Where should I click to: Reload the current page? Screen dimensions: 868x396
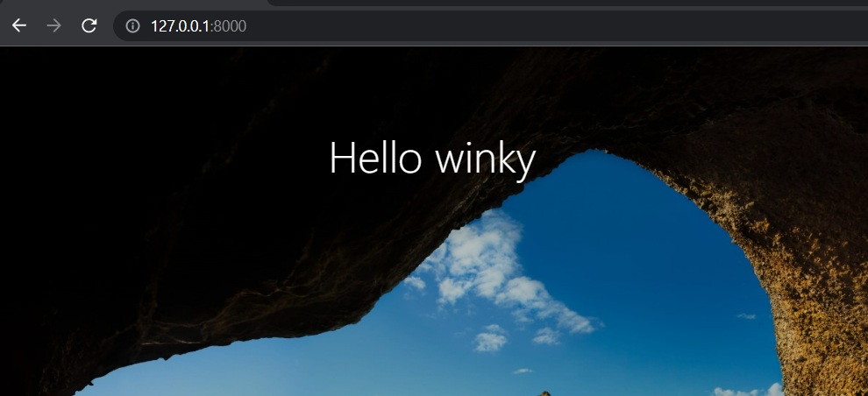tap(89, 25)
